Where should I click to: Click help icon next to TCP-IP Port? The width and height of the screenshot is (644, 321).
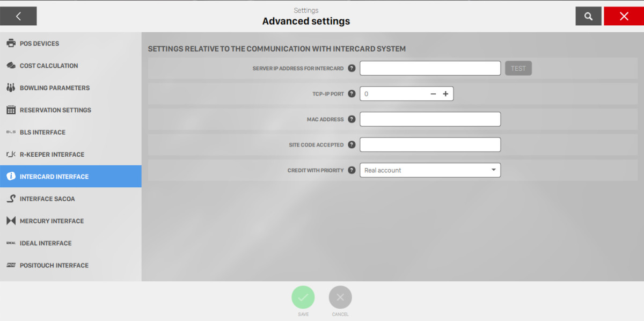(352, 93)
